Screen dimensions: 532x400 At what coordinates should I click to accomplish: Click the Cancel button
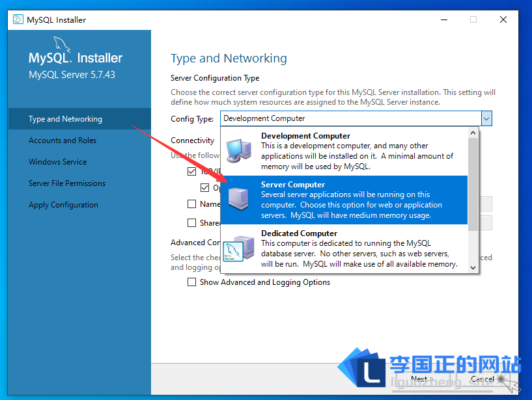point(482,379)
